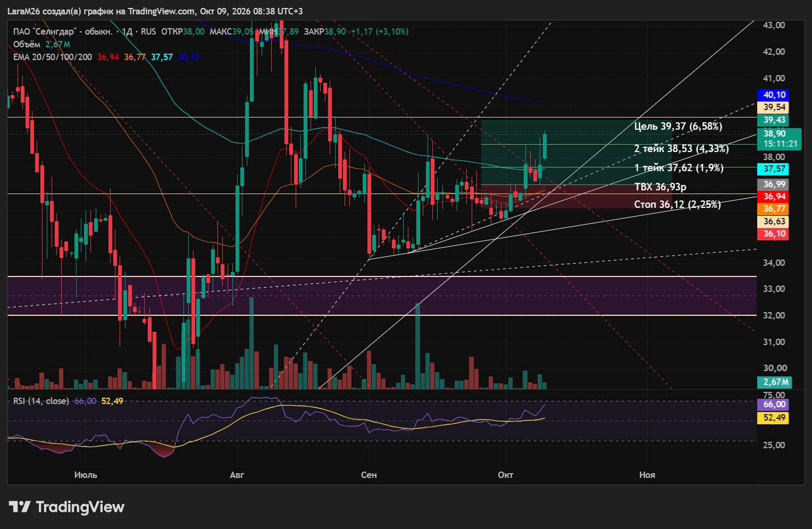
Task: Click orange 36,77 value in EMA legend
Action: (135, 57)
